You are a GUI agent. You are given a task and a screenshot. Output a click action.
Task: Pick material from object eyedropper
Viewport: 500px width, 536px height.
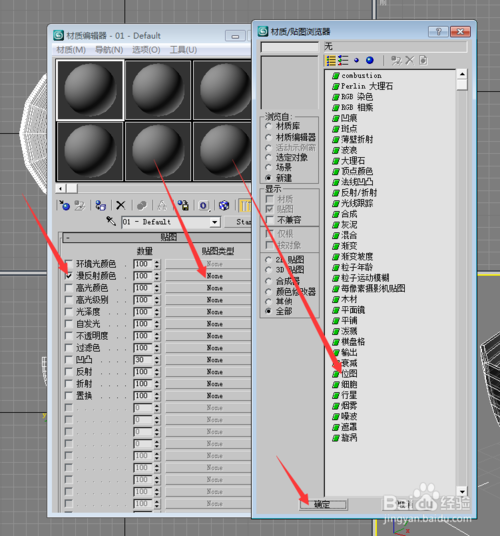[111, 221]
